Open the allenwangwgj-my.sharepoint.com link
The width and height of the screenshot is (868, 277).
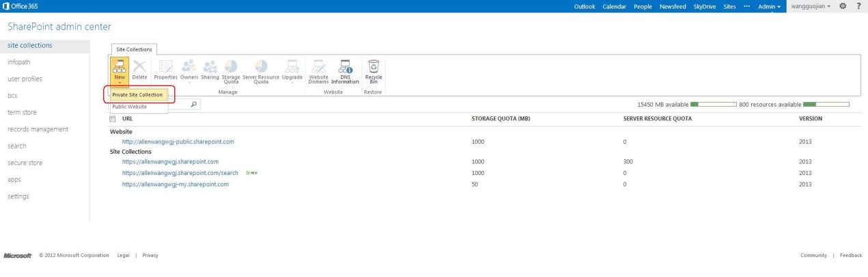click(x=175, y=184)
